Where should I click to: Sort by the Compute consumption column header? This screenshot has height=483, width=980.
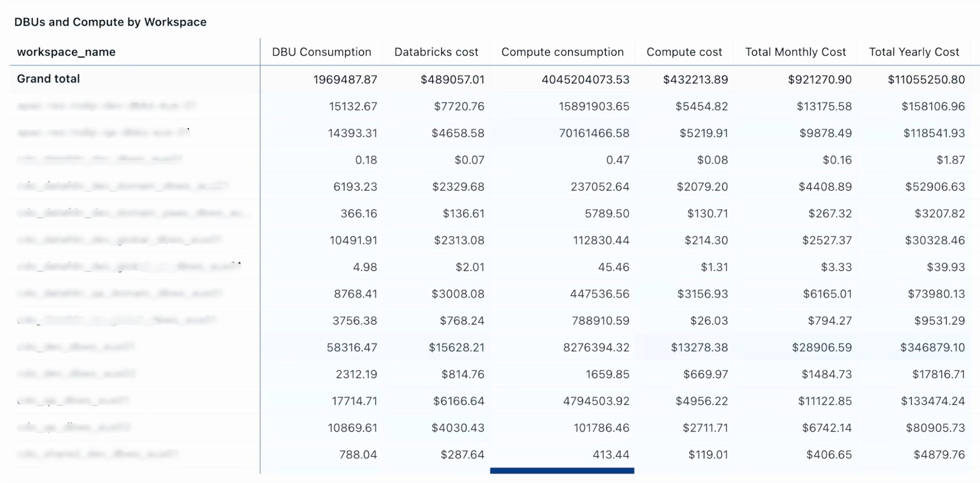pos(562,52)
